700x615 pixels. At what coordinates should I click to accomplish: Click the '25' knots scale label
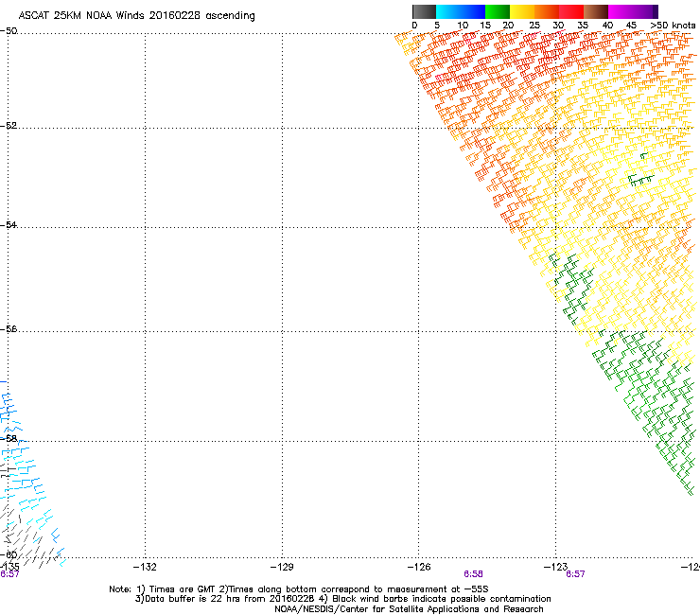point(534,26)
